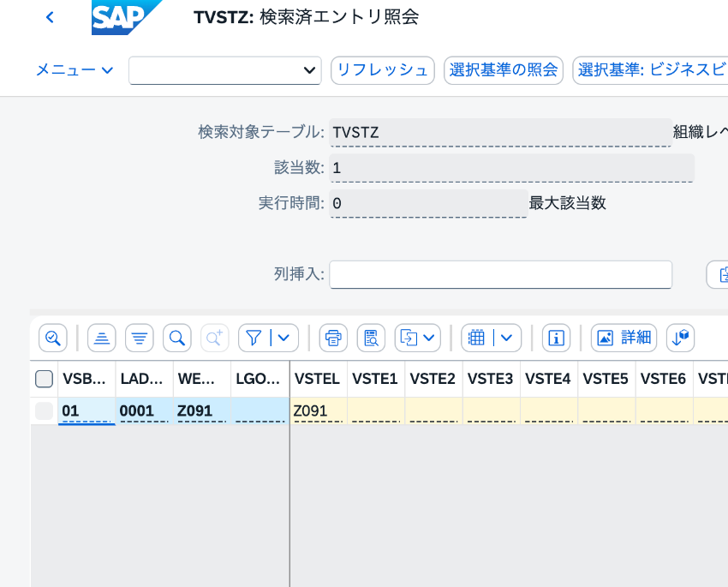The width and height of the screenshot is (728, 587).
Task: Expand the layout options dropdown arrow
Action: [507, 338]
